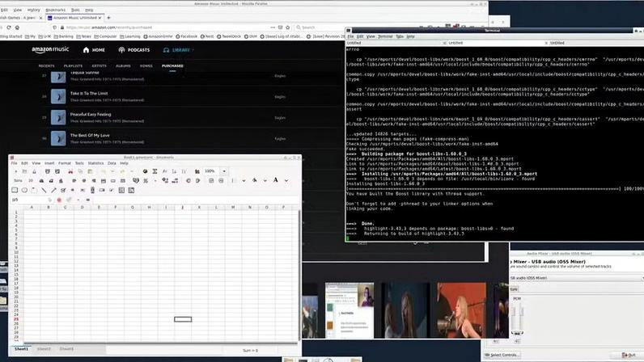Image resolution: width=644 pixels, height=362 pixels.
Task: Open the Terminal menu in terminal window
Action: pyautogui.click(x=385, y=36)
